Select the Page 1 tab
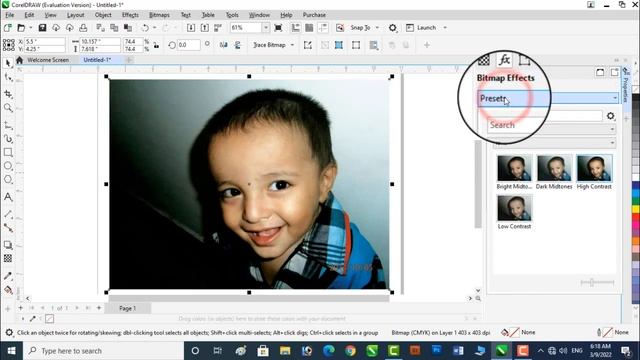Screen dimensions: 640x360 127,308
